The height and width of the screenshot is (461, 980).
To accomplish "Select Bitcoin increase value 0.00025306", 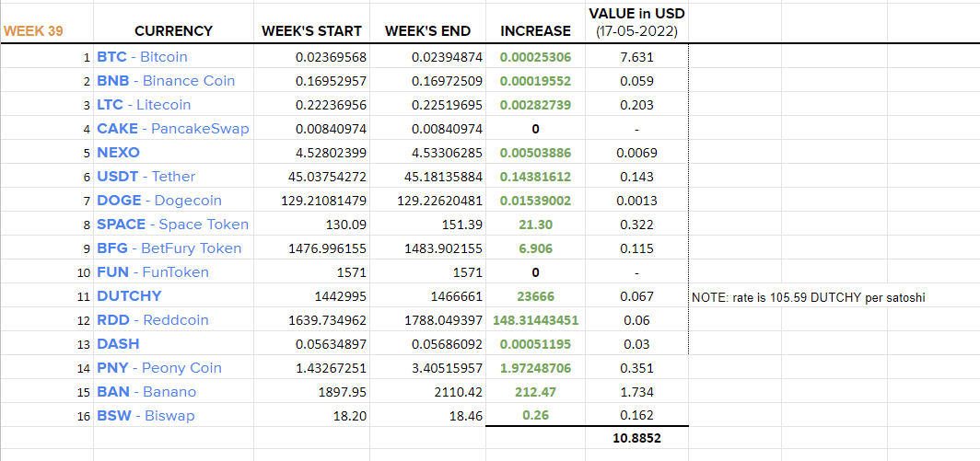I will 536,57.
